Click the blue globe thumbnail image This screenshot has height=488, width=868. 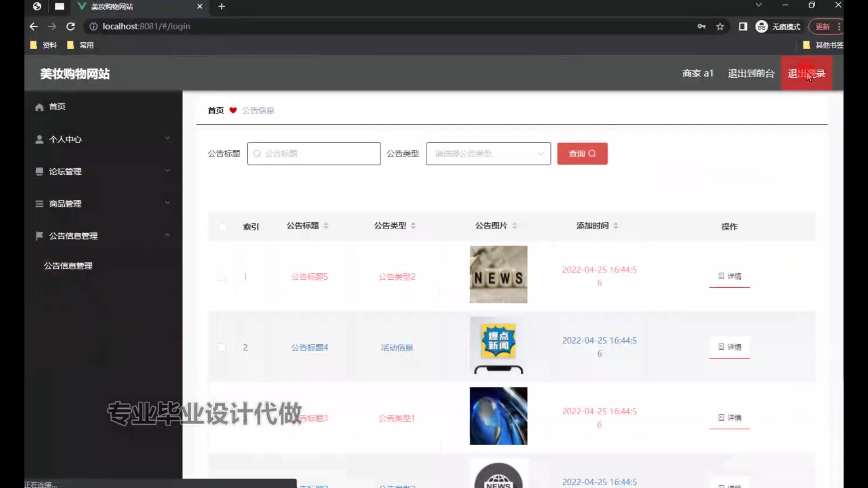click(498, 416)
